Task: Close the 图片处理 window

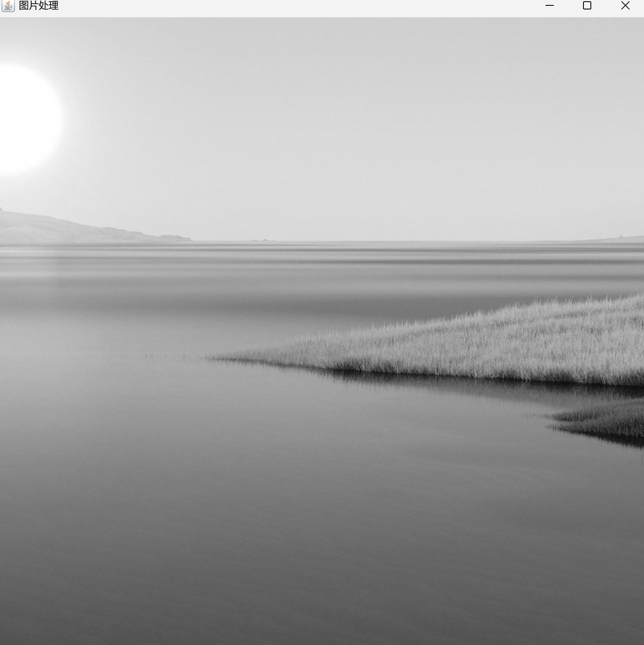Action: (625, 6)
